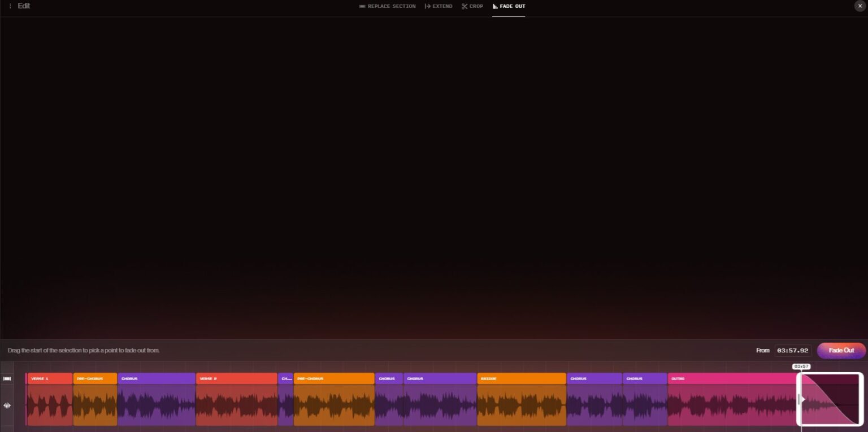The width and height of the screenshot is (868, 432).
Task: Select the Verse 1 section label
Action: tap(50, 379)
